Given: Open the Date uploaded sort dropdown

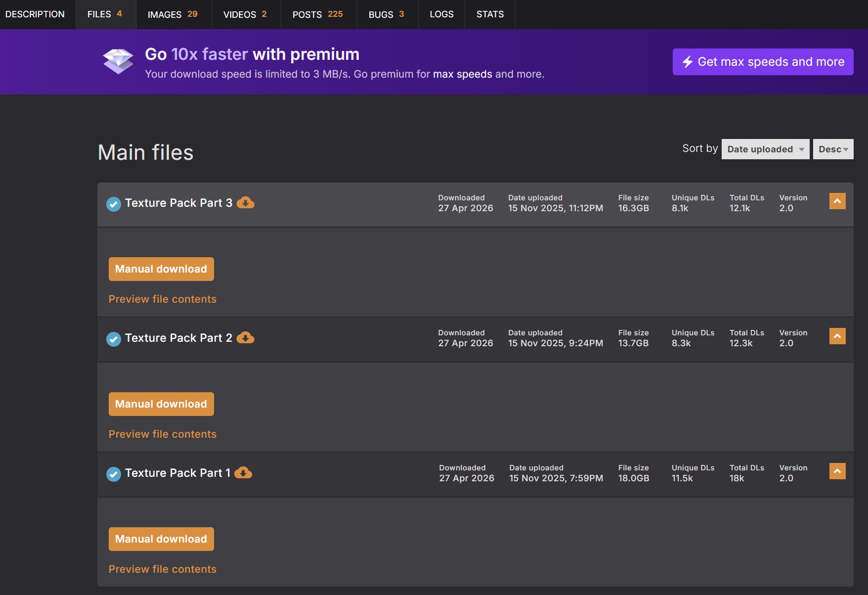Looking at the screenshot, I should (x=765, y=149).
